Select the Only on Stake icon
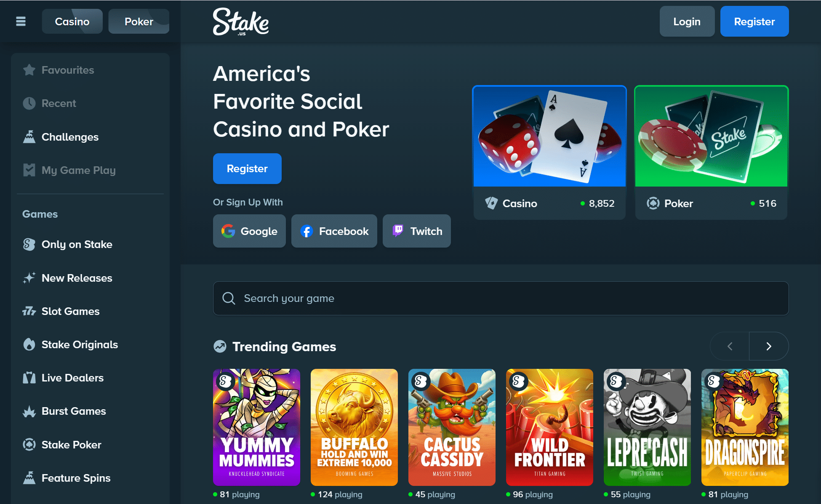Image resolution: width=821 pixels, height=504 pixels. pyautogui.click(x=29, y=244)
